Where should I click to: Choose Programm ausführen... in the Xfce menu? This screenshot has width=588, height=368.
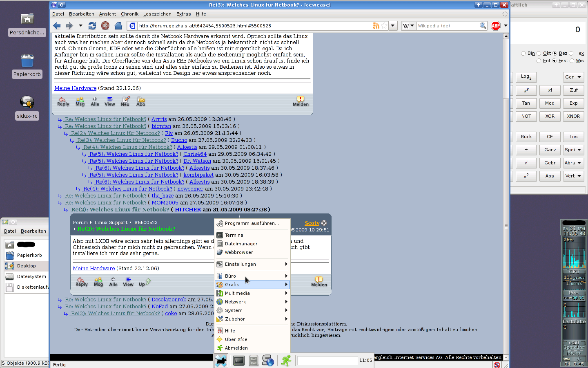coord(252,223)
